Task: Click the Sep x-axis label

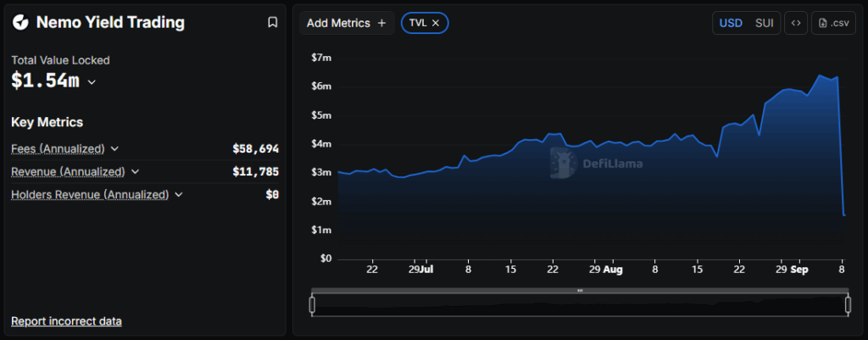Action: 798,270
